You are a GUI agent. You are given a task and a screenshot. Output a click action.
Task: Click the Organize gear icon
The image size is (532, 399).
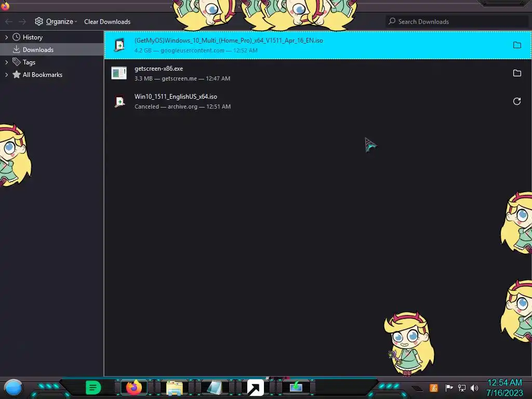coord(38,22)
